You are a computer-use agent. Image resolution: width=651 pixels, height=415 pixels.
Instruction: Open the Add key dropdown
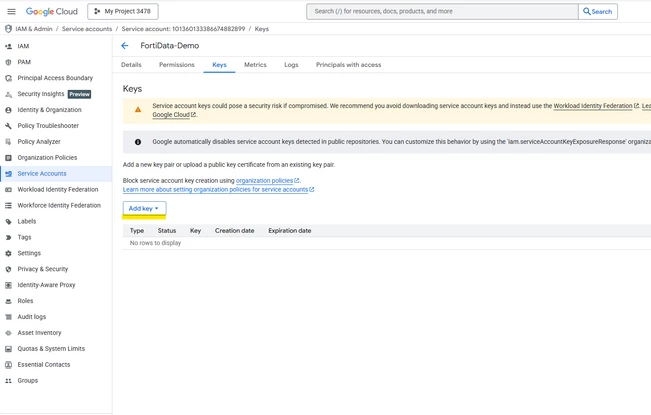(144, 208)
